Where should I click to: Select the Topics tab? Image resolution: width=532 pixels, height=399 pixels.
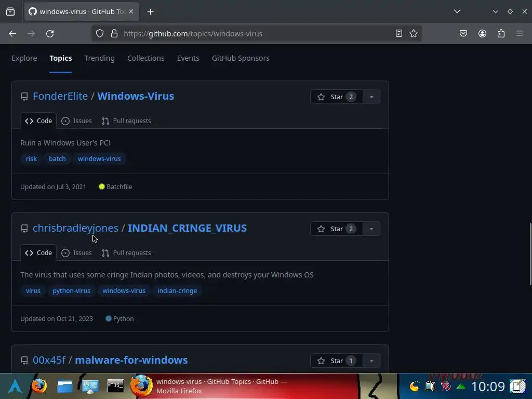60,58
